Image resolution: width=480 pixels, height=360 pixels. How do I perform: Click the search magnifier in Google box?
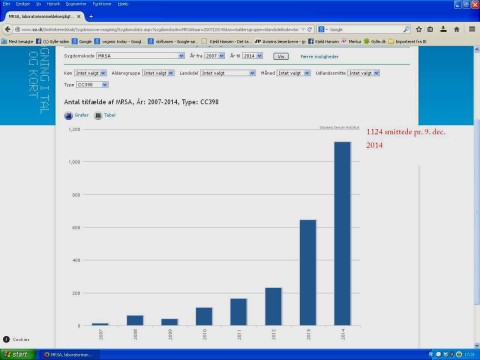click(x=406, y=29)
